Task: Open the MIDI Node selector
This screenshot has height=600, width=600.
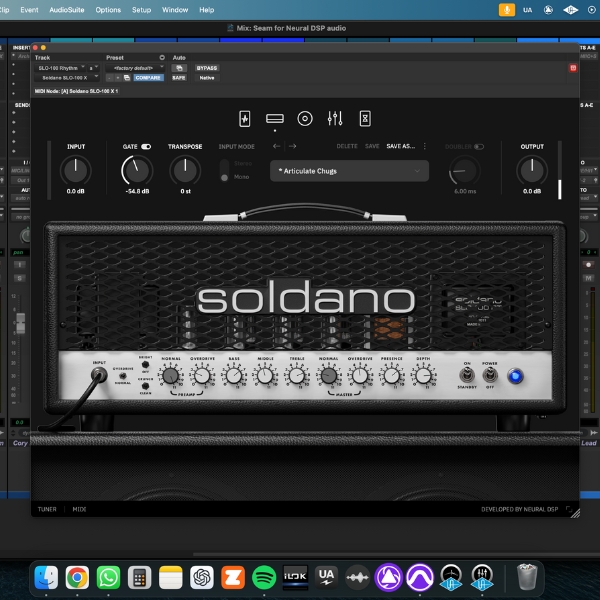Action: (76, 91)
